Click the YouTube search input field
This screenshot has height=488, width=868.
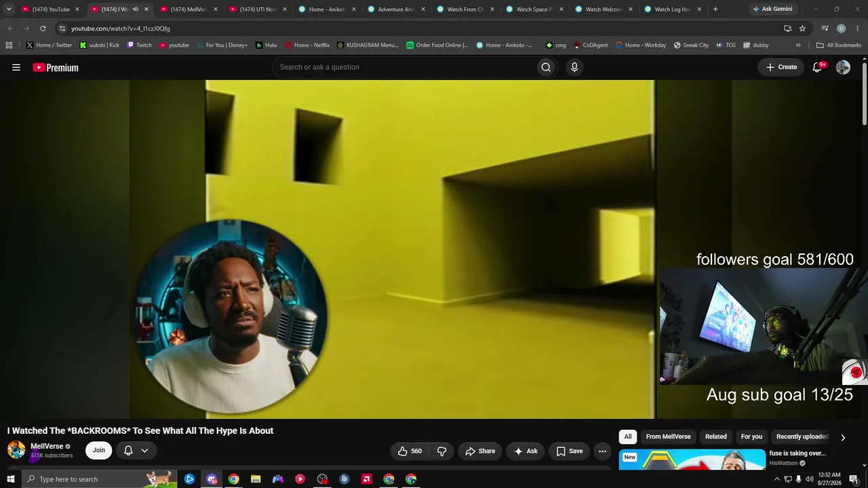pyautogui.click(x=404, y=67)
